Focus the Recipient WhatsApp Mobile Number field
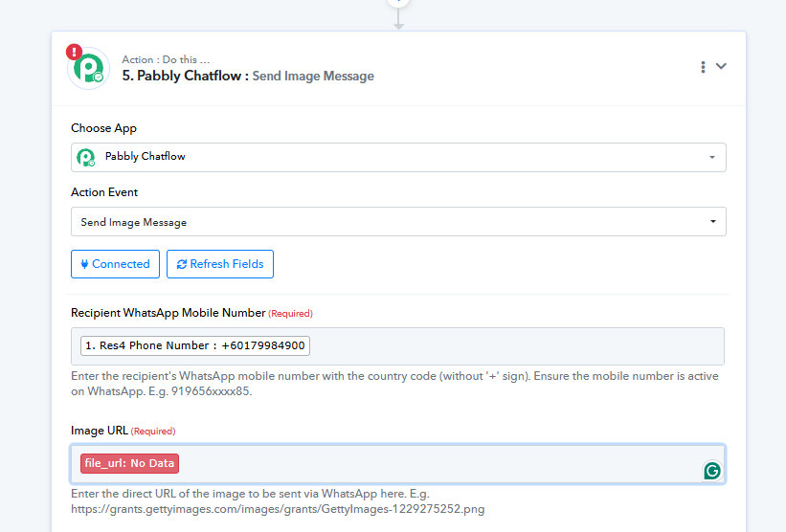The height and width of the screenshot is (532, 786). coord(517,345)
